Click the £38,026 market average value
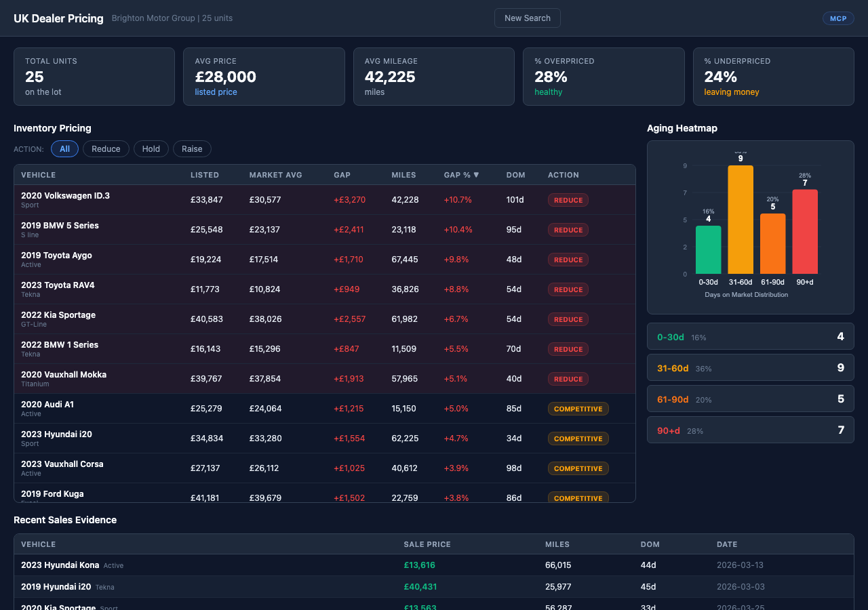Viewport: 868px width, 610px height. tap(265, 319)
